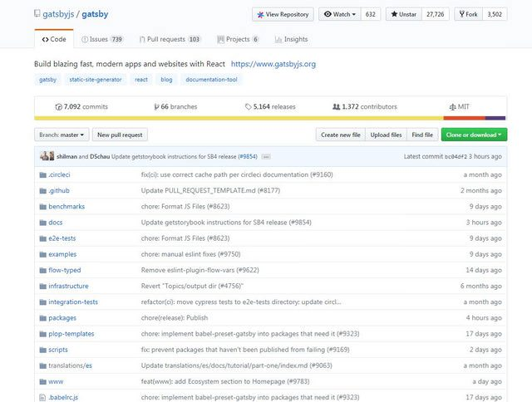Open 7,092 commits link
Image resolution: width=532 pixels, height=402 pixels.
[81, 107]
